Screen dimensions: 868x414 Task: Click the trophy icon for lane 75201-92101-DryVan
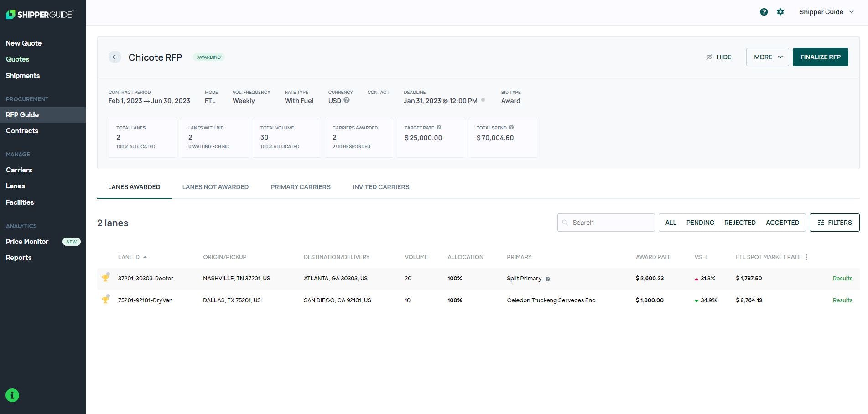point(105,299)
